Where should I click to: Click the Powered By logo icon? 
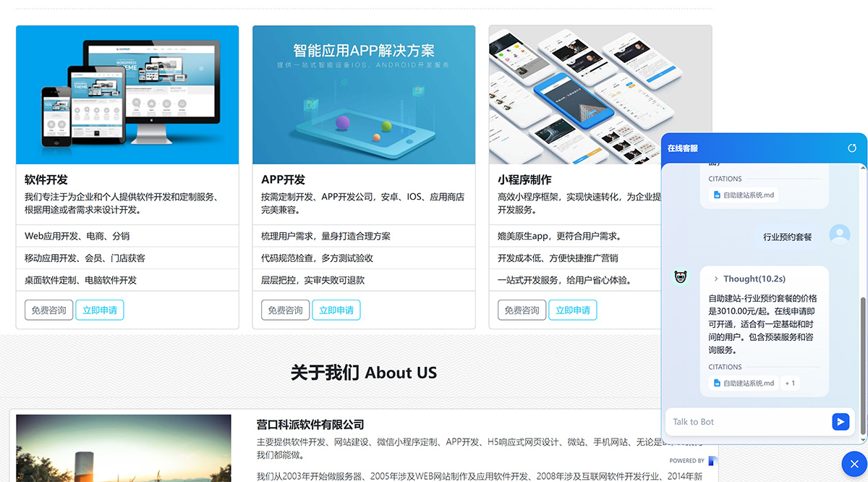(x=712, y=460)
